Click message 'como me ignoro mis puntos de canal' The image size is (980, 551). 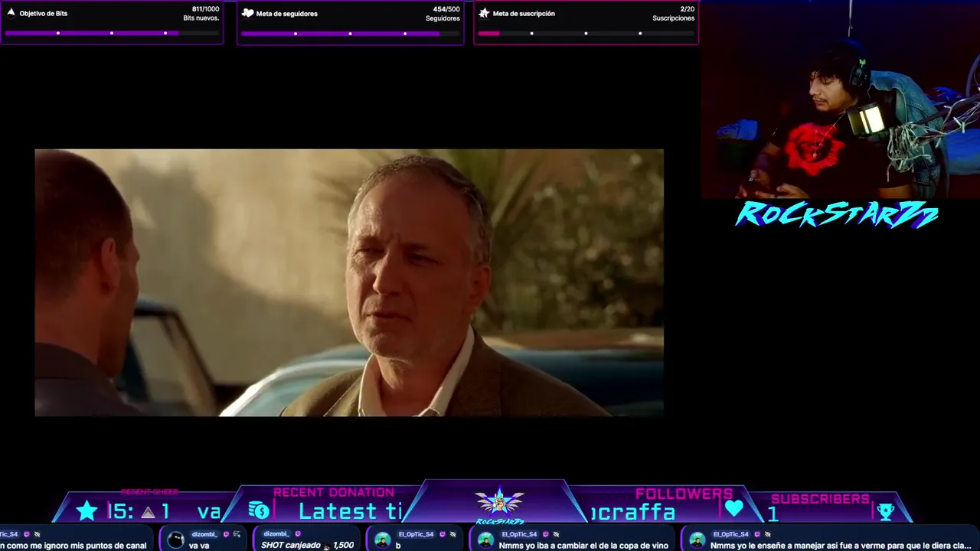73,546
